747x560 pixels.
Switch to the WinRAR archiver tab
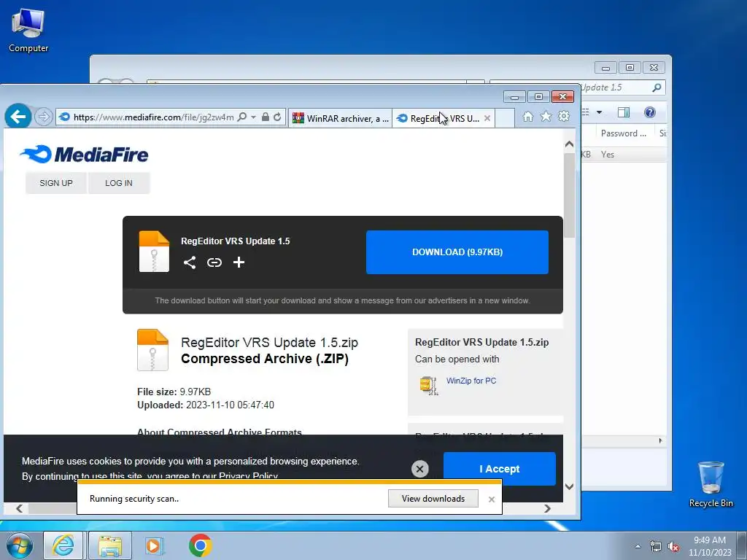[x=340, y=118]
